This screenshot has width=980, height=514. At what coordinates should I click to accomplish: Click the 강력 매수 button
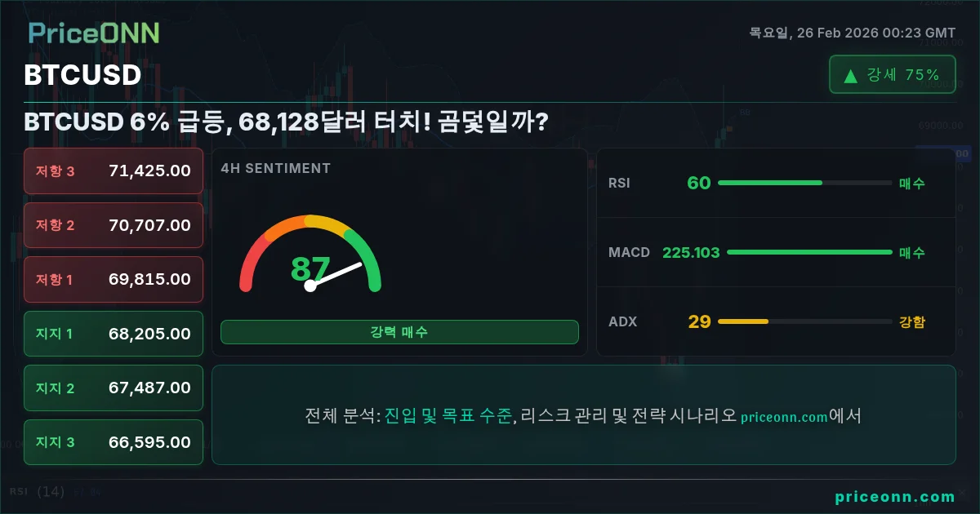(x=399, y=332)
